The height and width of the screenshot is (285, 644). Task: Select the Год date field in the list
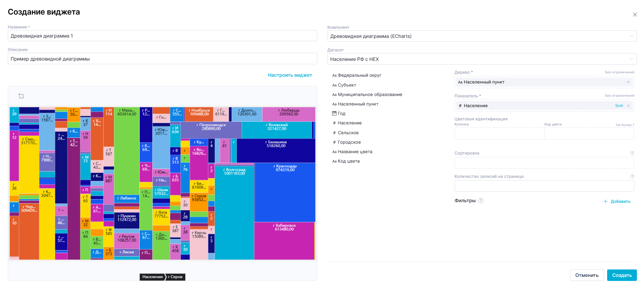pos(341,114)
